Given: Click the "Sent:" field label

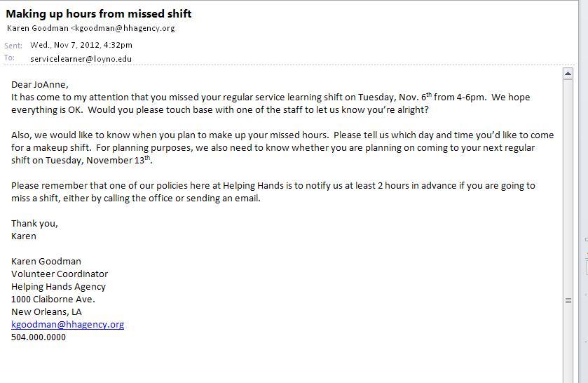Looking at the screenshot, I should coord(13,46).
